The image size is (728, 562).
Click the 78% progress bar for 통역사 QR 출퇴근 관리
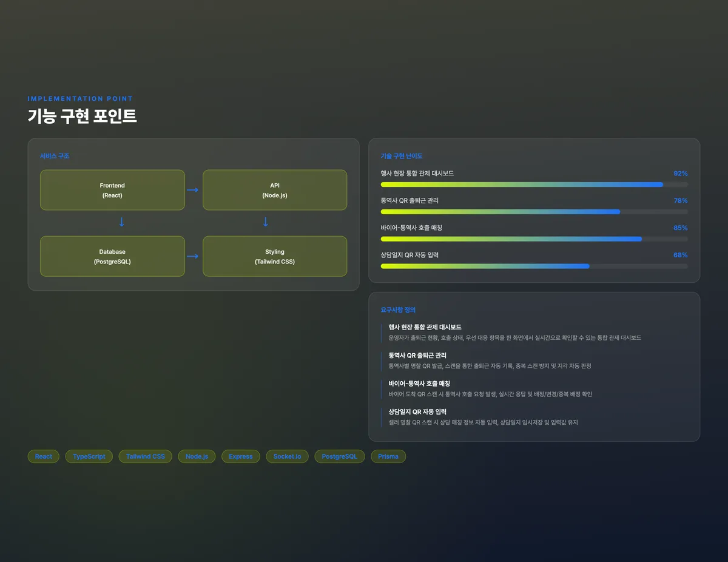coord(534,212)
